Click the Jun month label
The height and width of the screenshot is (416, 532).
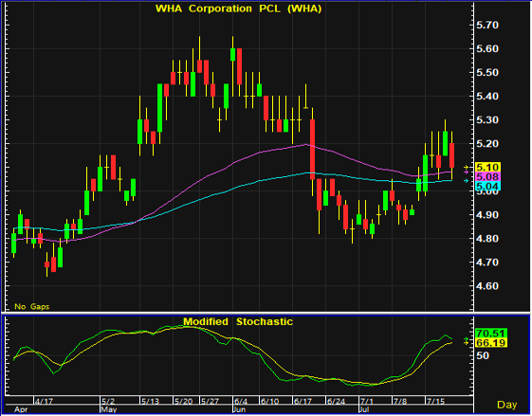click(x=240, y=409)
